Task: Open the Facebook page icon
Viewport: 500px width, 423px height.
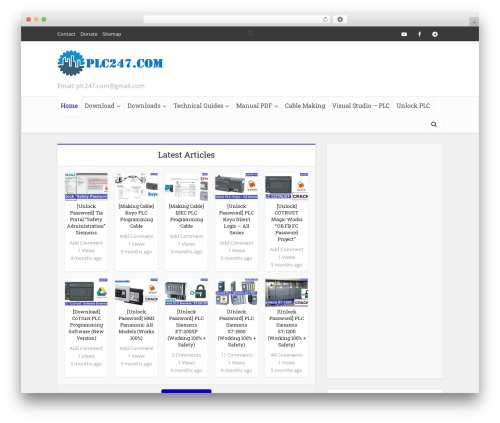Action: [419, 34]
